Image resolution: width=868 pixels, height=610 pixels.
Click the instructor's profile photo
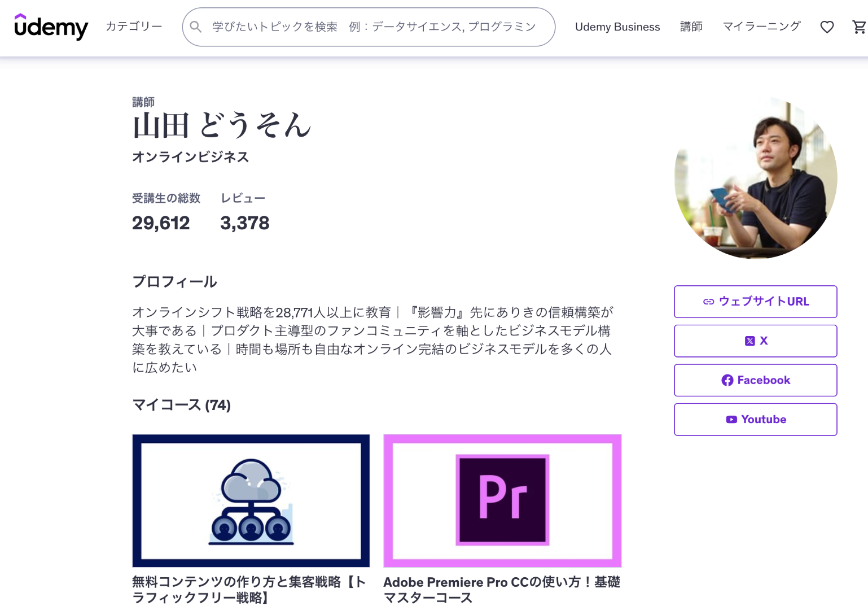coord(756,178)
